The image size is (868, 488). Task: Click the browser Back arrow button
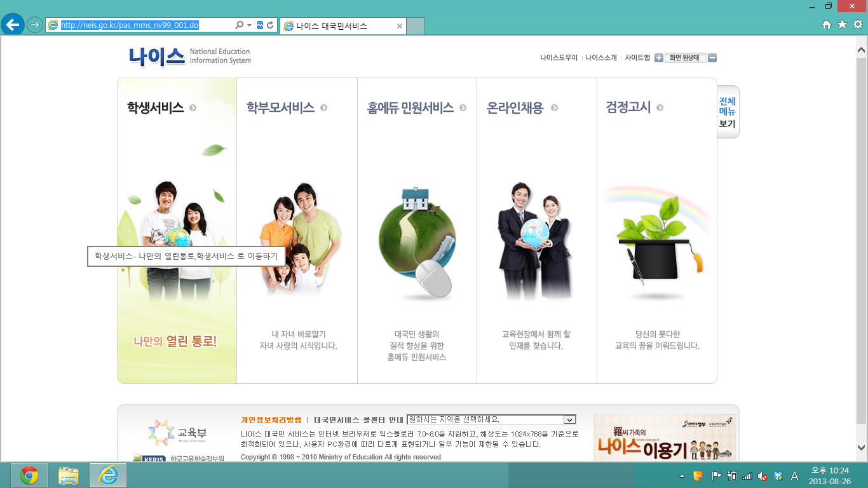click(x=12, y=25)
